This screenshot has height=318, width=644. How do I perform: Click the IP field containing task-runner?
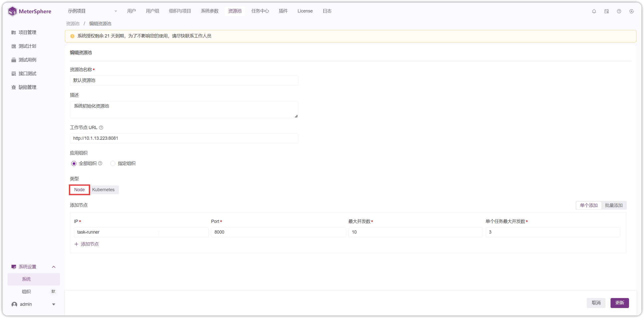point(141,232)
